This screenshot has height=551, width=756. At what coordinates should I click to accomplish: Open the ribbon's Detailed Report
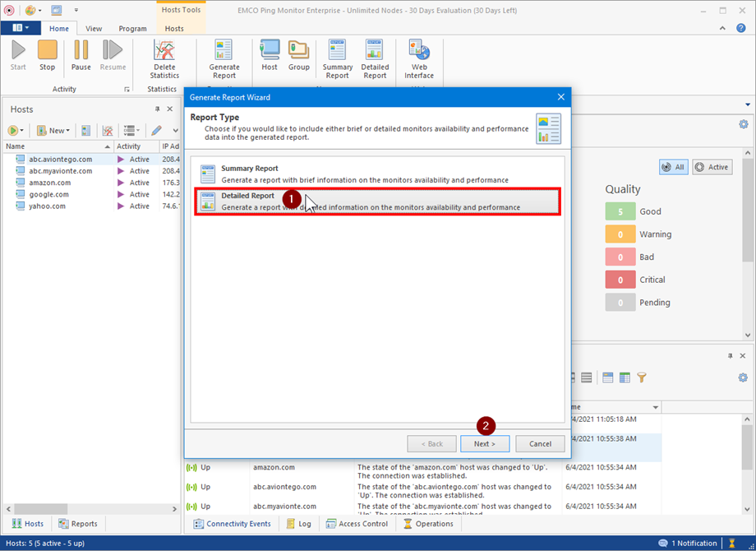375,59
